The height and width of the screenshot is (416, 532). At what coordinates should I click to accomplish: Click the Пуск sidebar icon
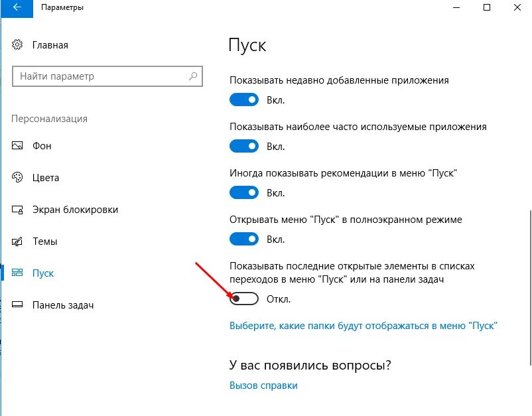[18, 273]
